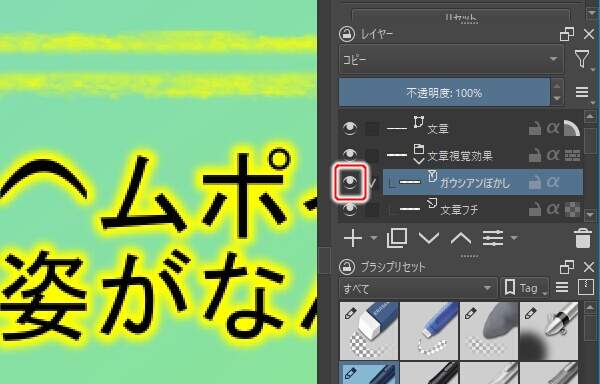This screenshot has width=600, height=384.
Task: Float the ブラシプリセット docker
Action: [567, 267]
